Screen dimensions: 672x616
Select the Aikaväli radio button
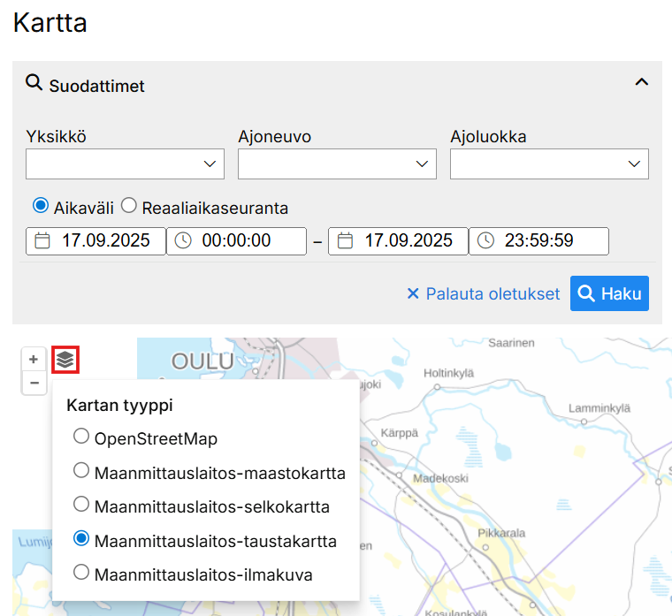pos(41,206)
